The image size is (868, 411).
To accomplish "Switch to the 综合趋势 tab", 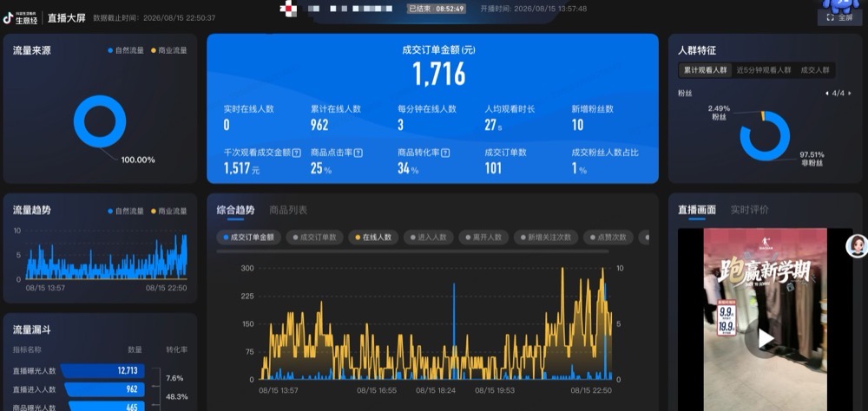I will coord(236,210).
